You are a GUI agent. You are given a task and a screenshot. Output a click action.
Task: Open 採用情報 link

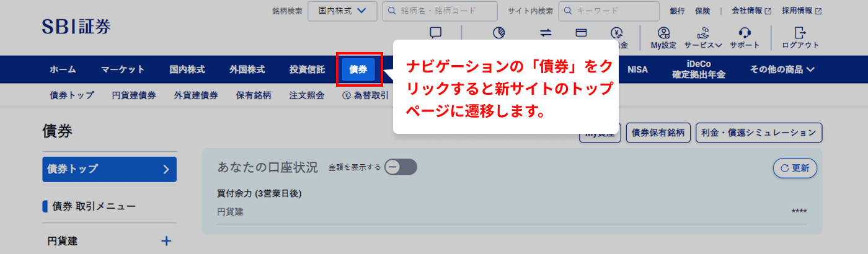pyautogui.click(x=797, y=11)
